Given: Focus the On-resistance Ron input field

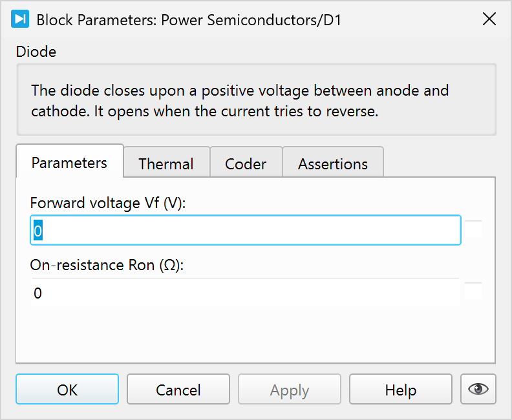Looking at the screenshot, I should [x=246, y=293].
